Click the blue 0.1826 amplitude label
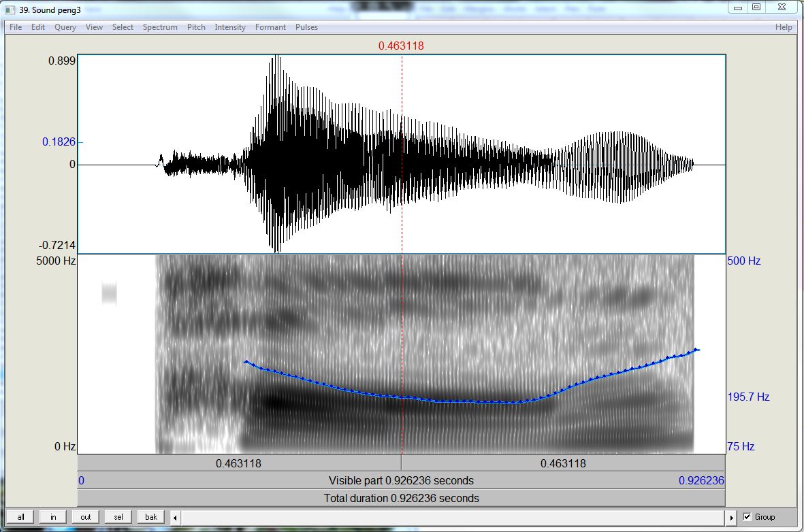The image size is (804, 532). click(59, 142)
